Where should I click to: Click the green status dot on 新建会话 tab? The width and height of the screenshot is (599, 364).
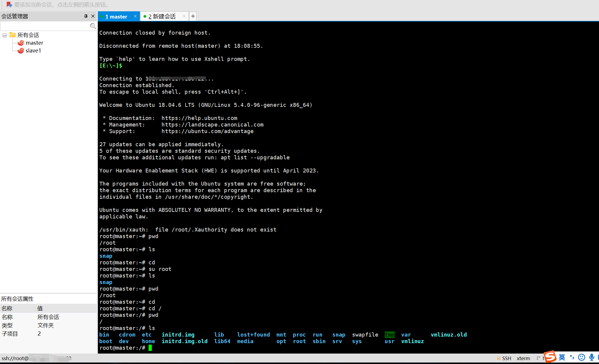[145, 16]
